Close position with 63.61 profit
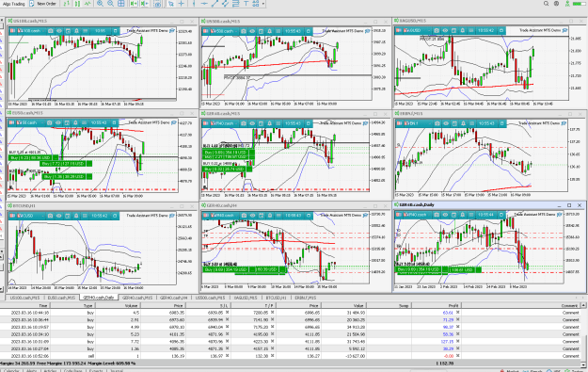 point(458,313)
